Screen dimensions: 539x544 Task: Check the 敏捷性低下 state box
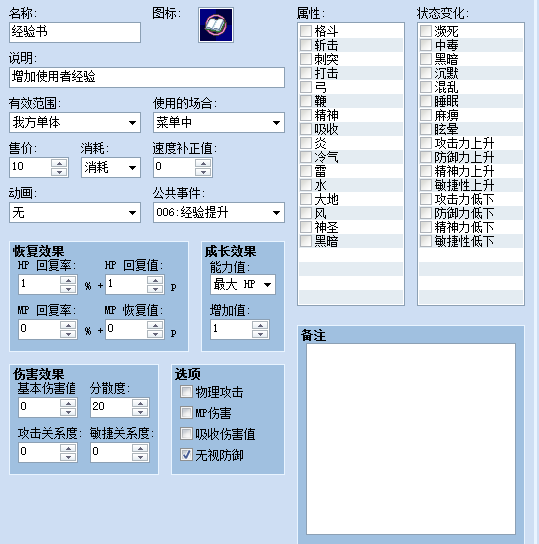tap(426, 241)
